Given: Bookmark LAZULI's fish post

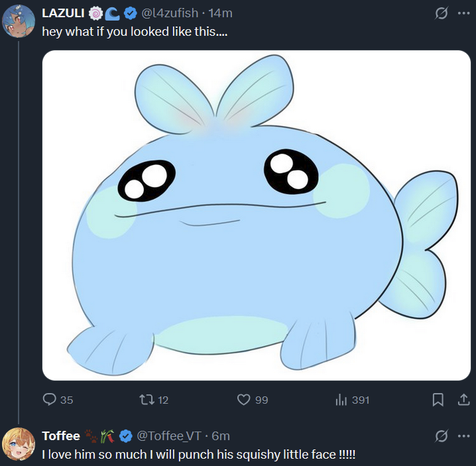Looking at the screenshot, I should [438, 400].
